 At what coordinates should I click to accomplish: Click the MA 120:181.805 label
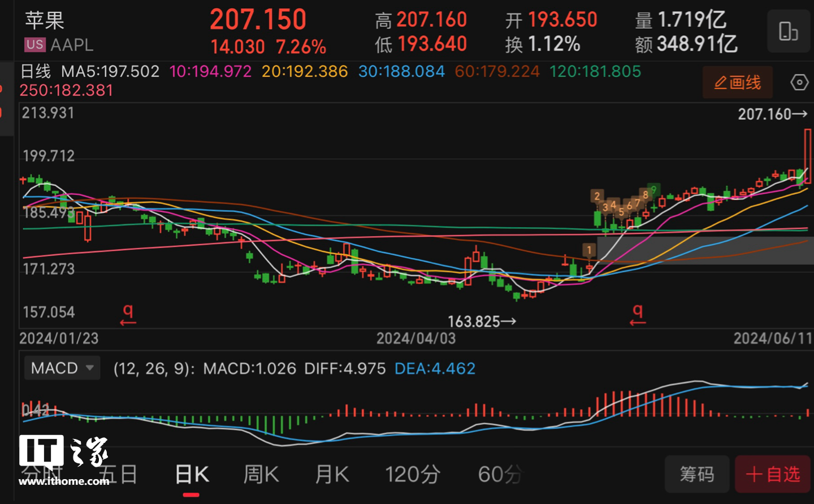[595, 72]
